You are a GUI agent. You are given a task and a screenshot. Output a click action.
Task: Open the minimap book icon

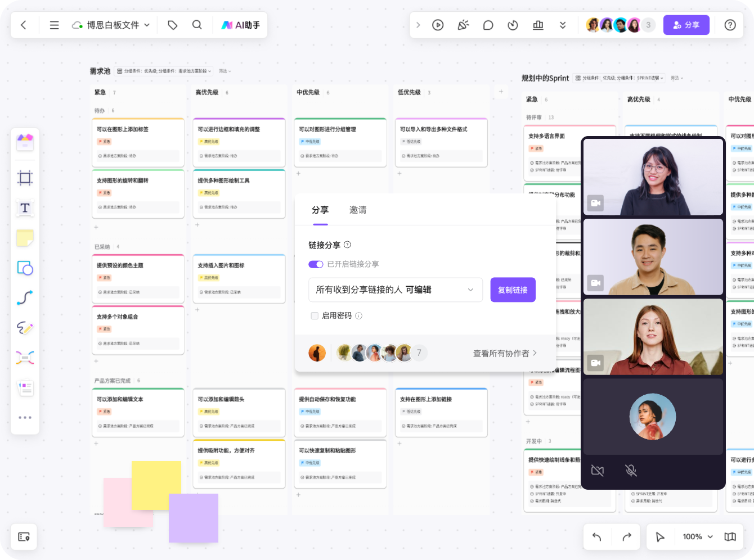coord(730,537)
